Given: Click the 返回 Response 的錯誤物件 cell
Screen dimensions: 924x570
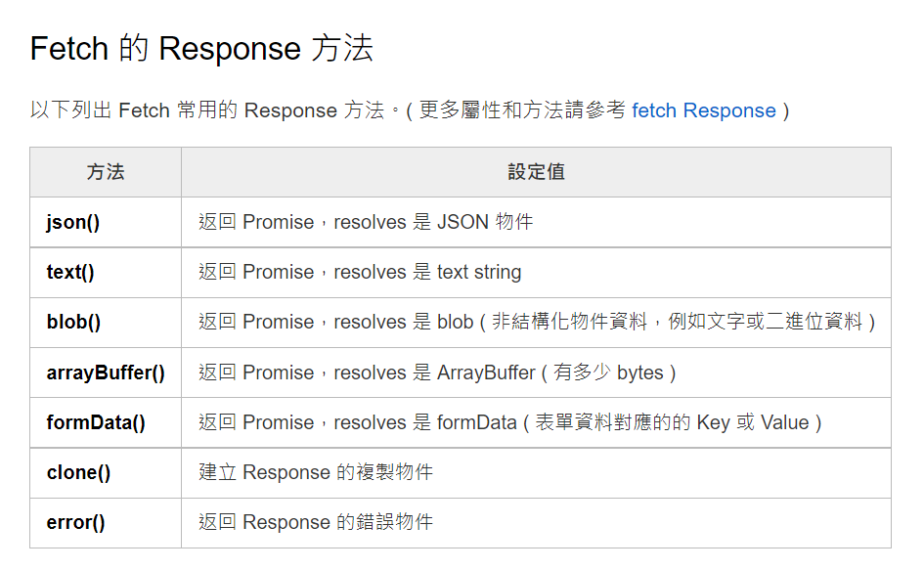Looking at the screenshot, I should point(536,523).
